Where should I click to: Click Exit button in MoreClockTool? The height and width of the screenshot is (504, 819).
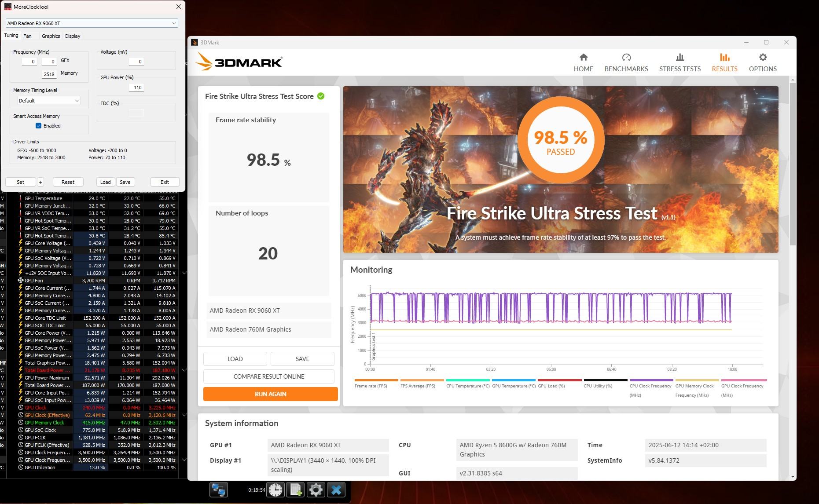coord(165,182)
